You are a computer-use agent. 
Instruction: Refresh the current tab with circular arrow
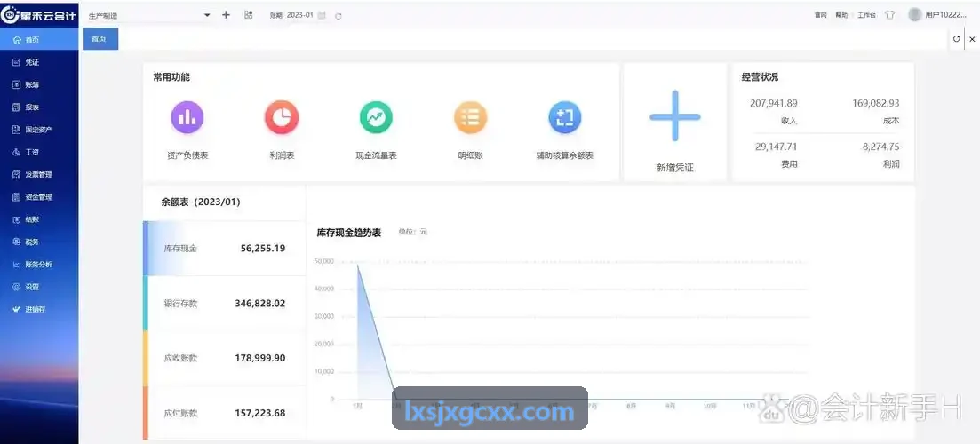[956, 39]
